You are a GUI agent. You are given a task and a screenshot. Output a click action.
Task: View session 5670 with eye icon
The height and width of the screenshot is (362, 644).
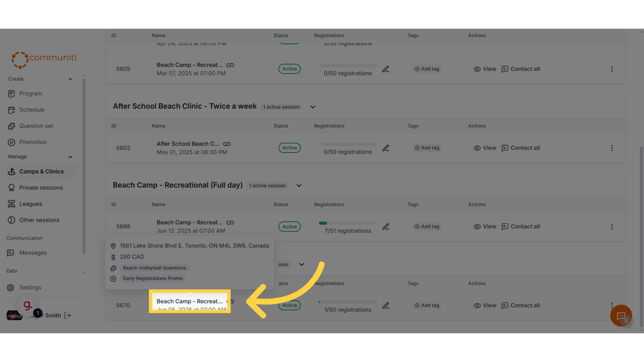(485, 305)
